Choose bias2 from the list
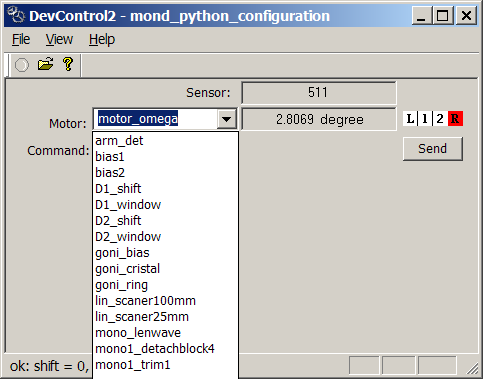 (165, 173)
